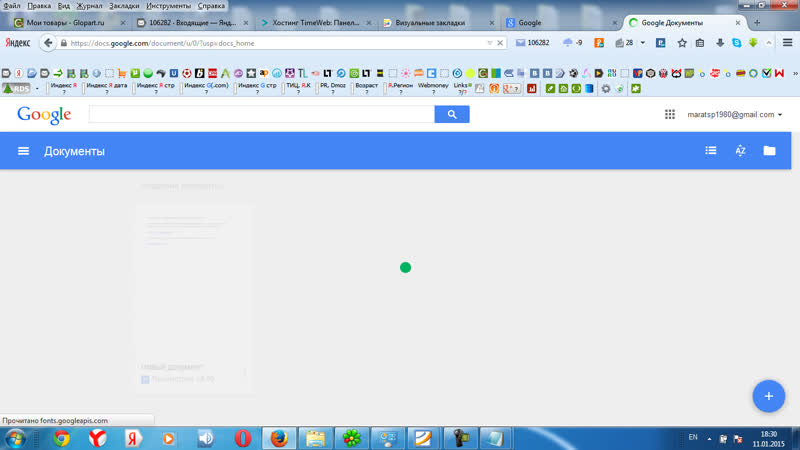The image size is (800, 450).
Task: Check Webmoney in RDS bar
Action: pos(433,88)
